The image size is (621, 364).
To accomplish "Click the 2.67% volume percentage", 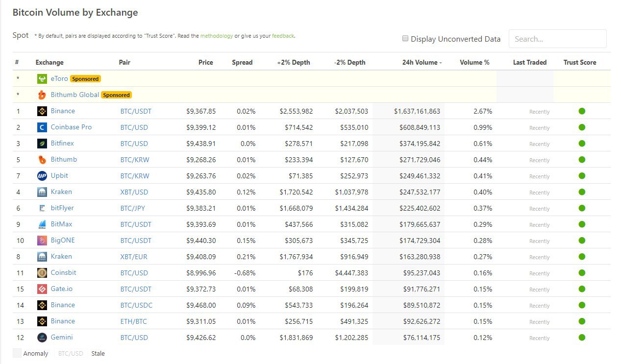I will [483, 111].
